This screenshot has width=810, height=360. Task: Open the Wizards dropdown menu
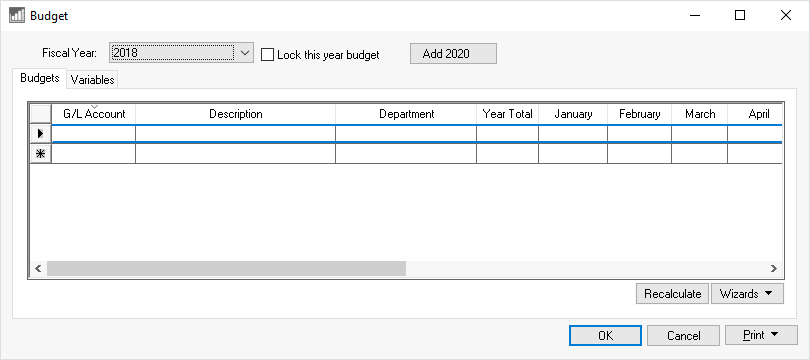click(747, 293)
